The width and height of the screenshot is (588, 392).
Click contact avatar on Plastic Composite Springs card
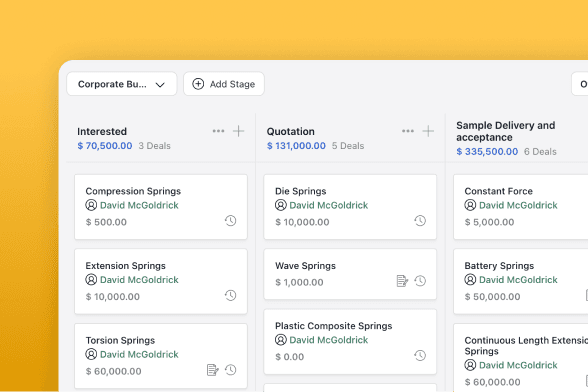(x=280, y=340)
